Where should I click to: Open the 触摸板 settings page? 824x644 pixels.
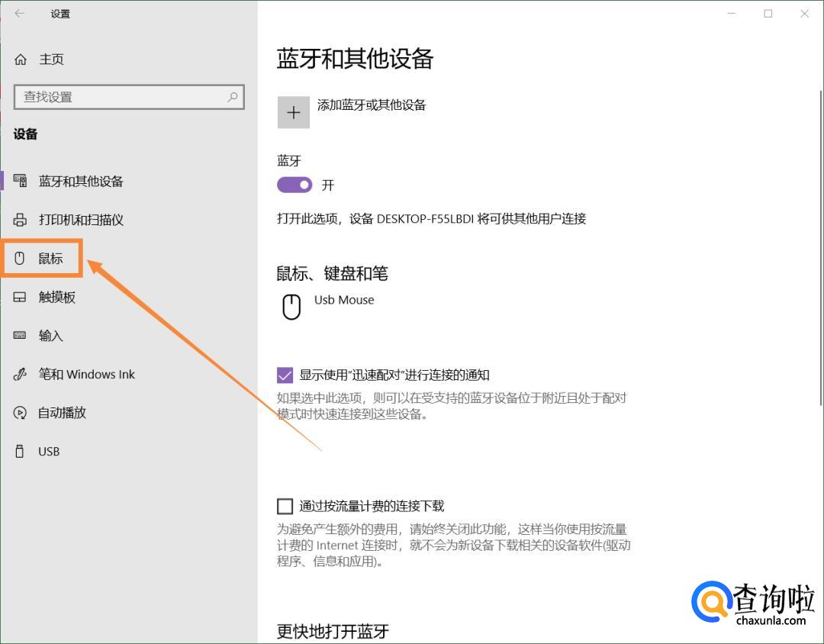(x=57, y=298)
